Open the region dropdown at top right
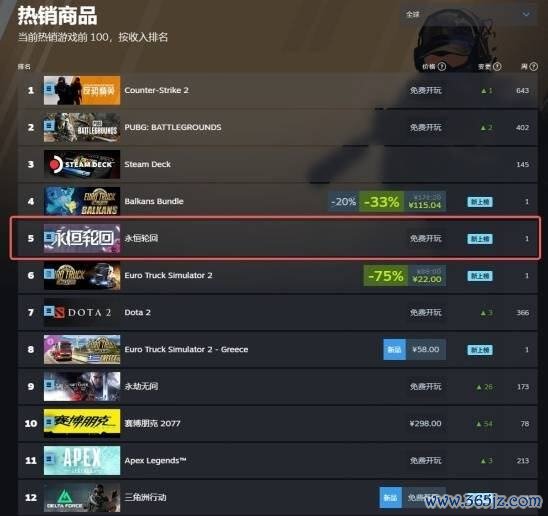The height and width of the screenshot is (516, 548). point(468,15)
